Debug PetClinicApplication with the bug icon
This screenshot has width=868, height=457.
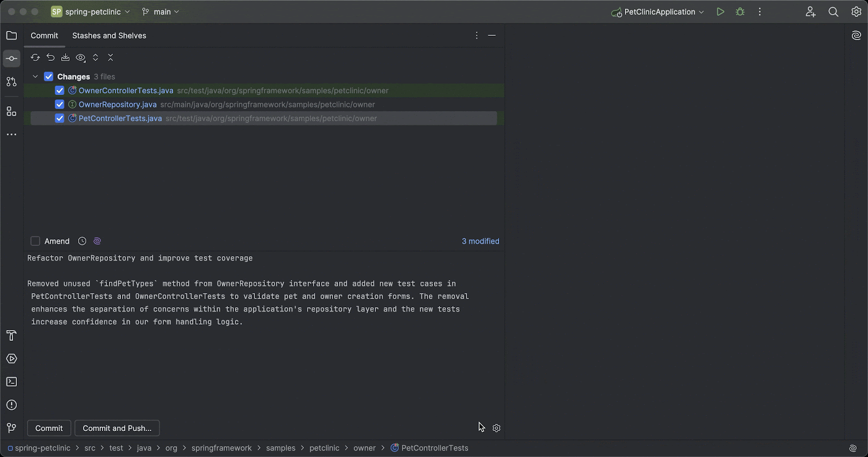[740, 11]
